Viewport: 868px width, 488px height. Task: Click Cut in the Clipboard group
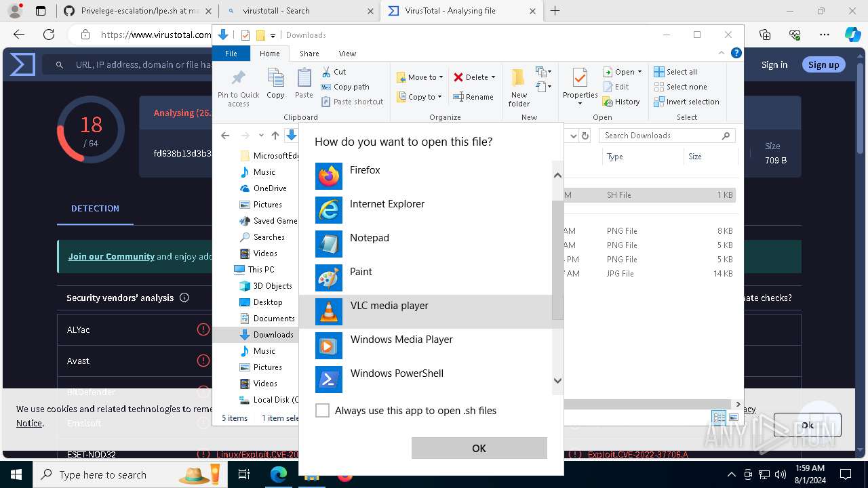point(334,72)
